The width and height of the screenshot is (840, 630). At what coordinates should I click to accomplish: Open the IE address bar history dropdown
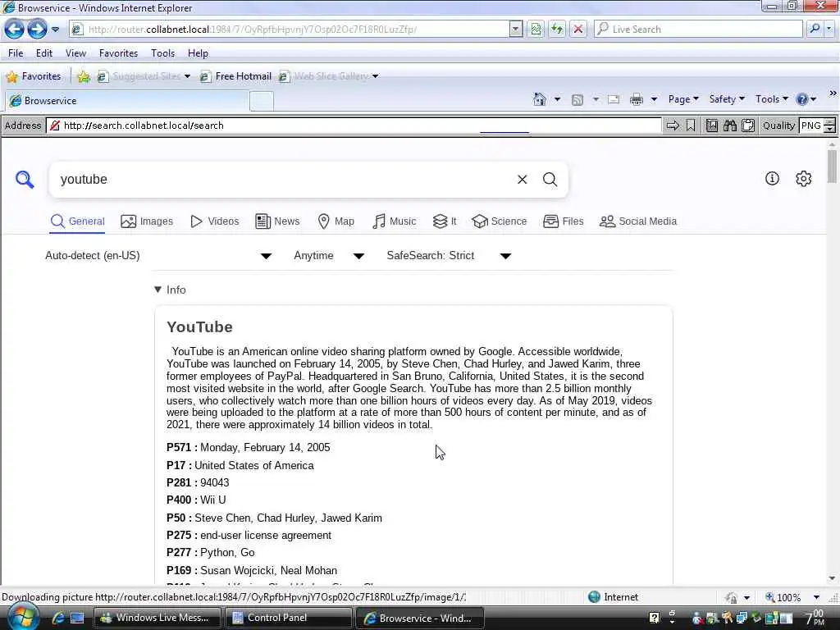(x=515, y=30)
